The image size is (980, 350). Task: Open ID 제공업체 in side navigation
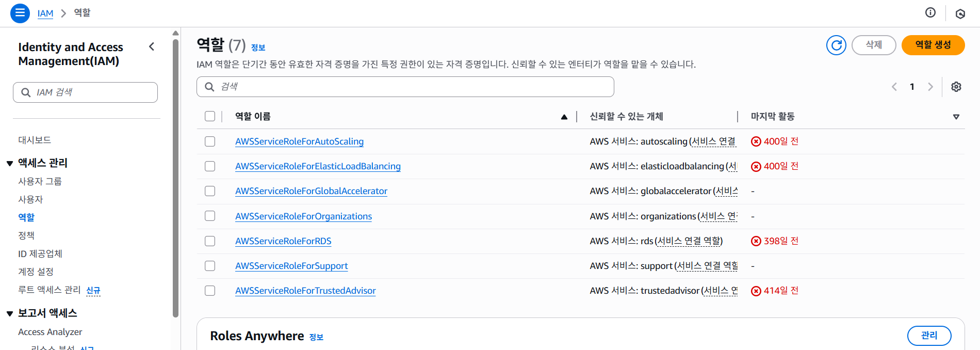click(40, 253)
